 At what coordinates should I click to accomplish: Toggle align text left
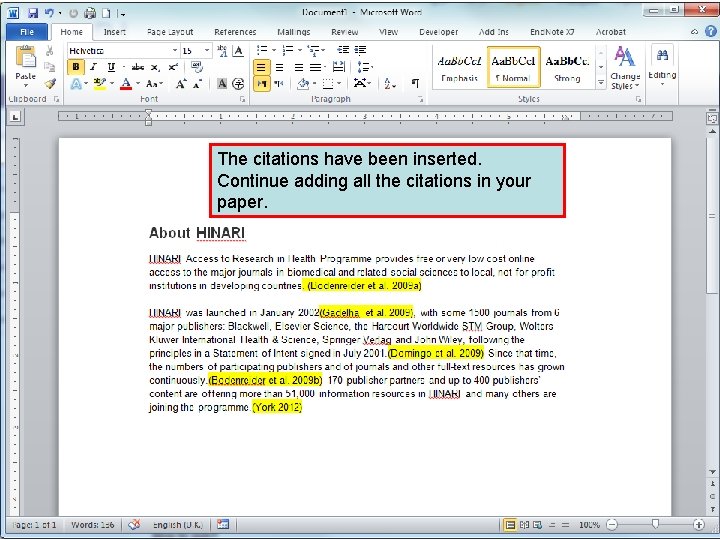click(261, 67)
